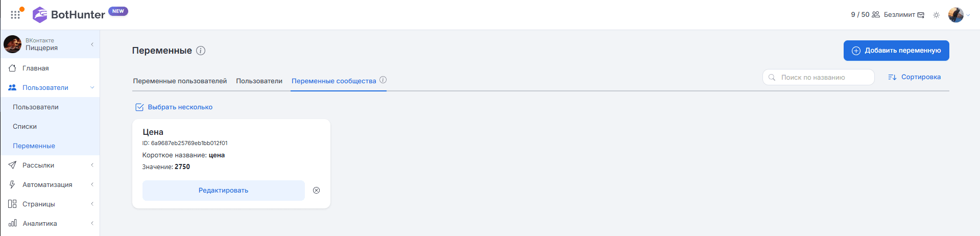This screenshot has height=236, width=980.
Task: Focus the Поиск по названию search field
Action: [x=819, y=77]
